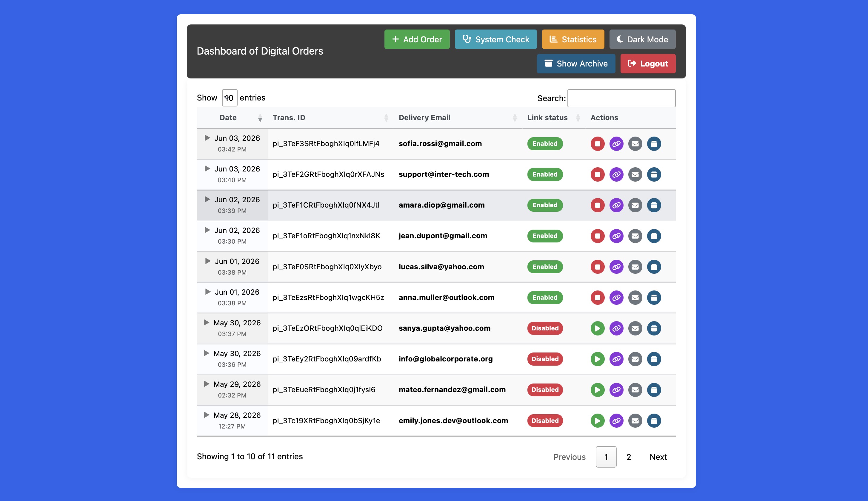Click email lucas.silva@yahoo.com
This screenshot has width=868, height=501.
(x=441, y=267)
